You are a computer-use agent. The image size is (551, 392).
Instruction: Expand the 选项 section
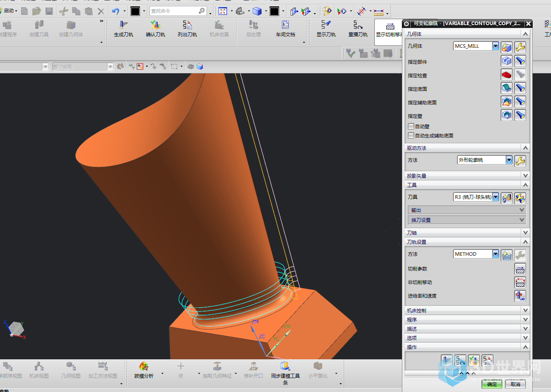coord(467,338)
